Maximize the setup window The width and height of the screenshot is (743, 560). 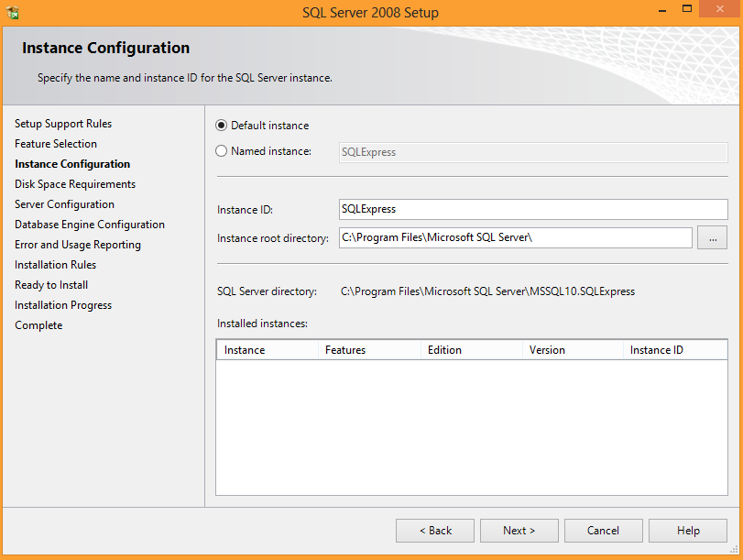[x=686, y=8]
